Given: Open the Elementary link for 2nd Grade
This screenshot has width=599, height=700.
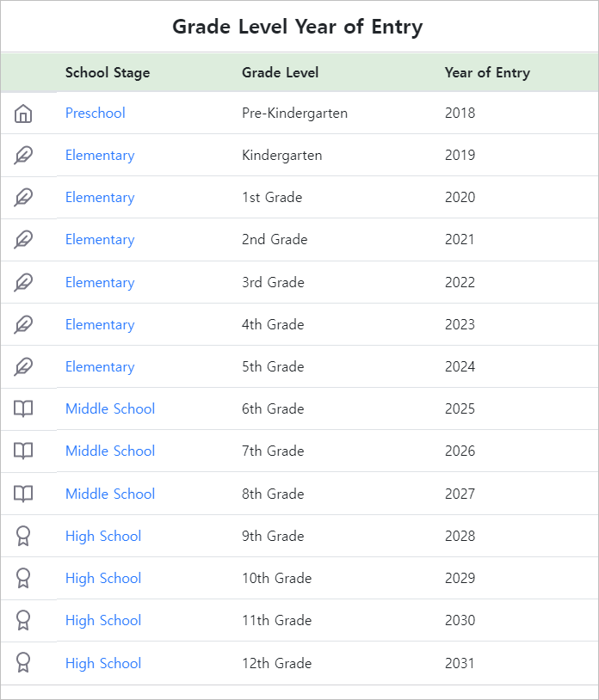Looking at the screenshot, I should tap(100, 240).
